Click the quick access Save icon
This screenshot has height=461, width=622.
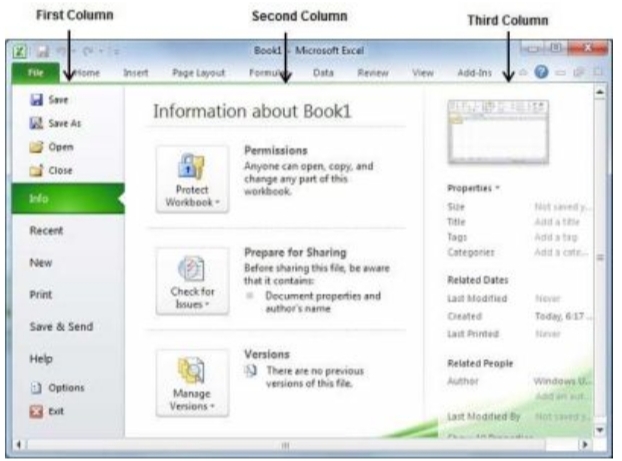click(x=42, y=51)
